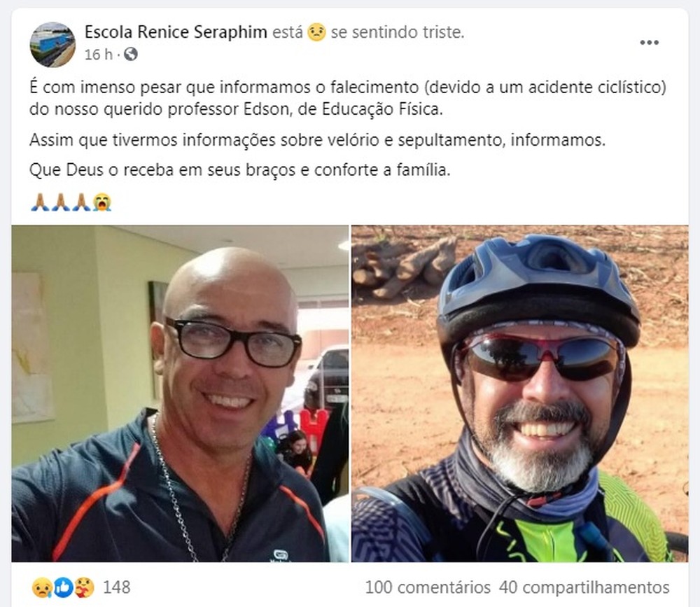Open the bald man with glasses photo
700x607 pixels.
181,393
